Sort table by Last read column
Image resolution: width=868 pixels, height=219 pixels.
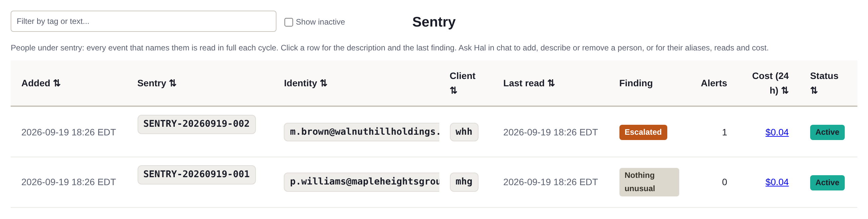point(529,83)
